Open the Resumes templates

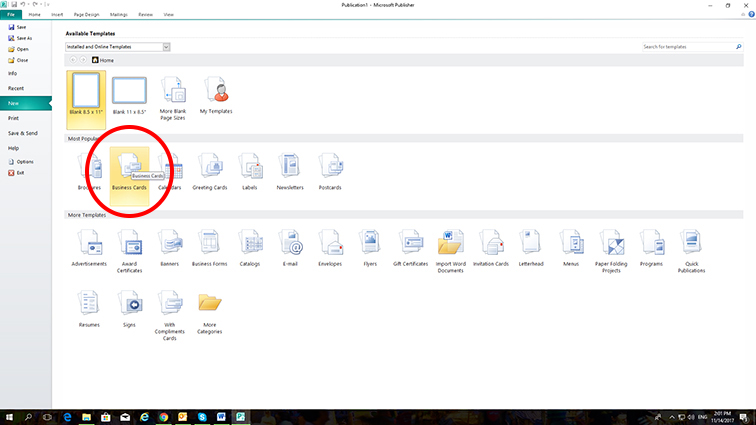click(89, 309)
